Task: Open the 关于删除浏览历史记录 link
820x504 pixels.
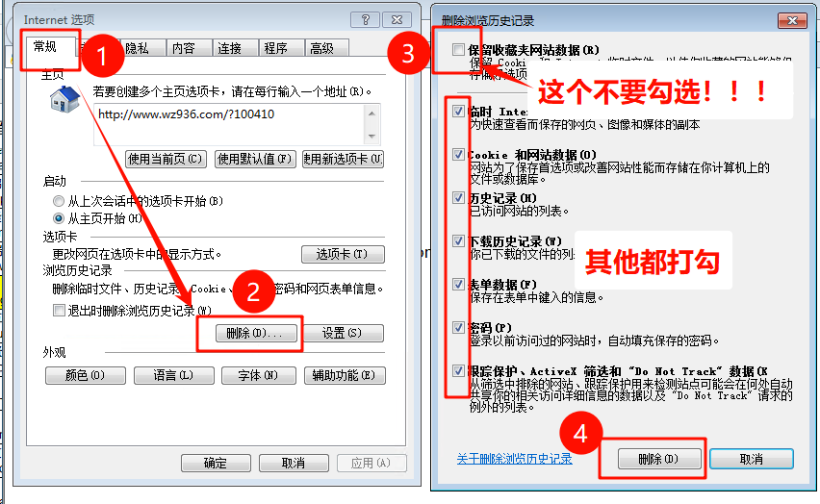Action: click(514, 459)
